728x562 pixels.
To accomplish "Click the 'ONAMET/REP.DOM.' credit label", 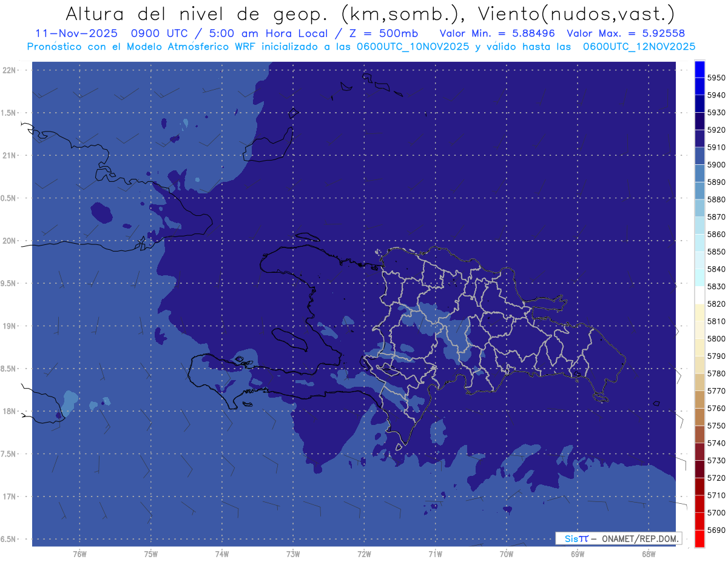I will point(639,538).
